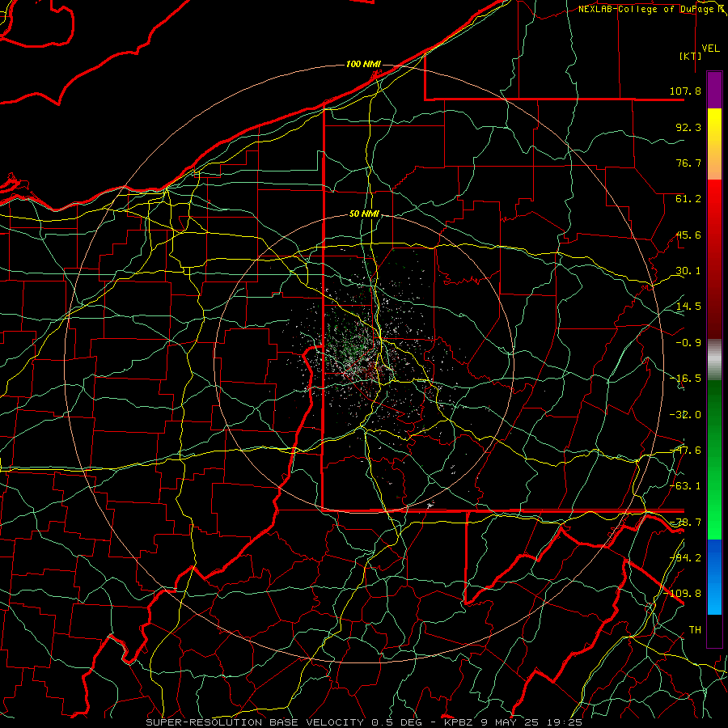Pick the -32.0 legend value
This screenshot has height=728, width=728.
pyautogui.click(x=685, y=415)
